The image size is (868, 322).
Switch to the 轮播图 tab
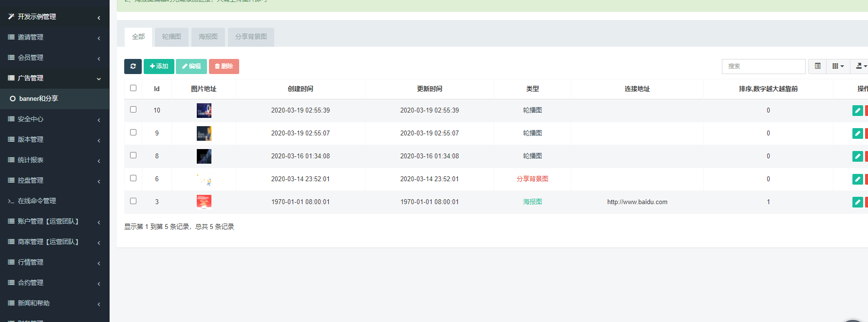[171, 37]
